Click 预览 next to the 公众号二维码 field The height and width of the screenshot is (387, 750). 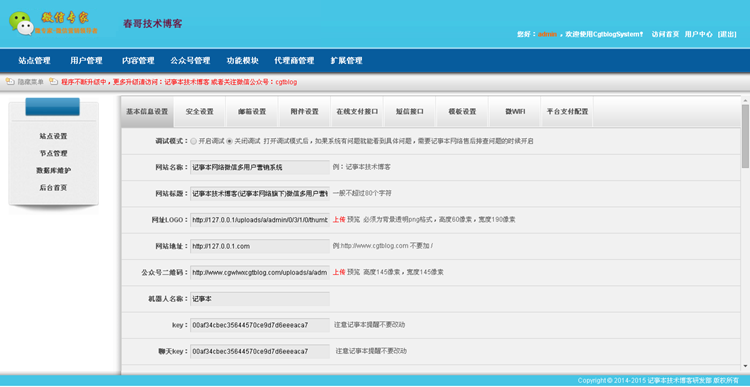tap(353, 272)
